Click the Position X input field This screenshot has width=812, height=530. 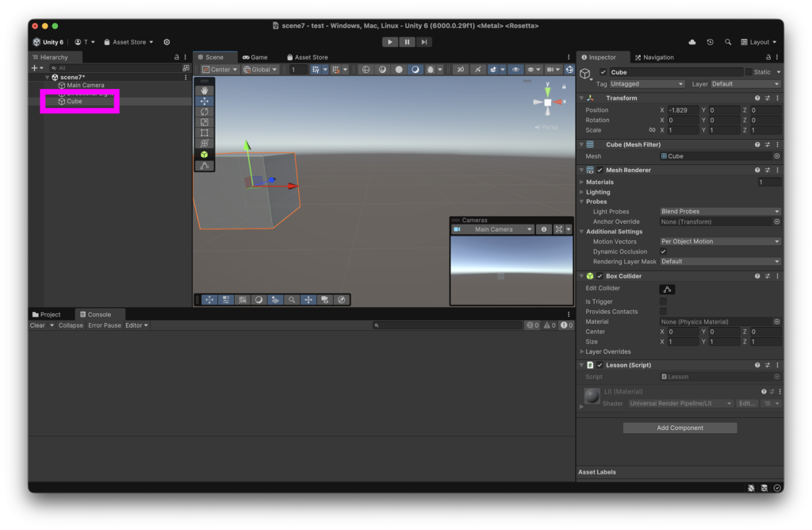pos(683,110)
